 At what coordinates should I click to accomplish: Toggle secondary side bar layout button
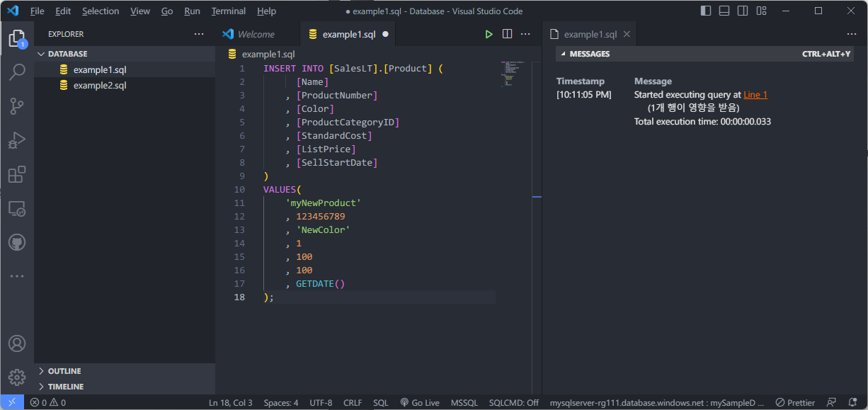pos(743,11)
